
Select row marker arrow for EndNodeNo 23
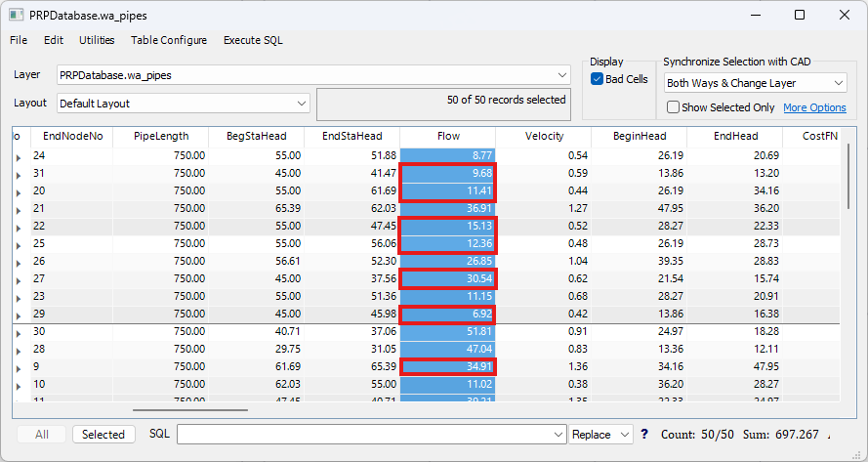[x=19, y=299]
